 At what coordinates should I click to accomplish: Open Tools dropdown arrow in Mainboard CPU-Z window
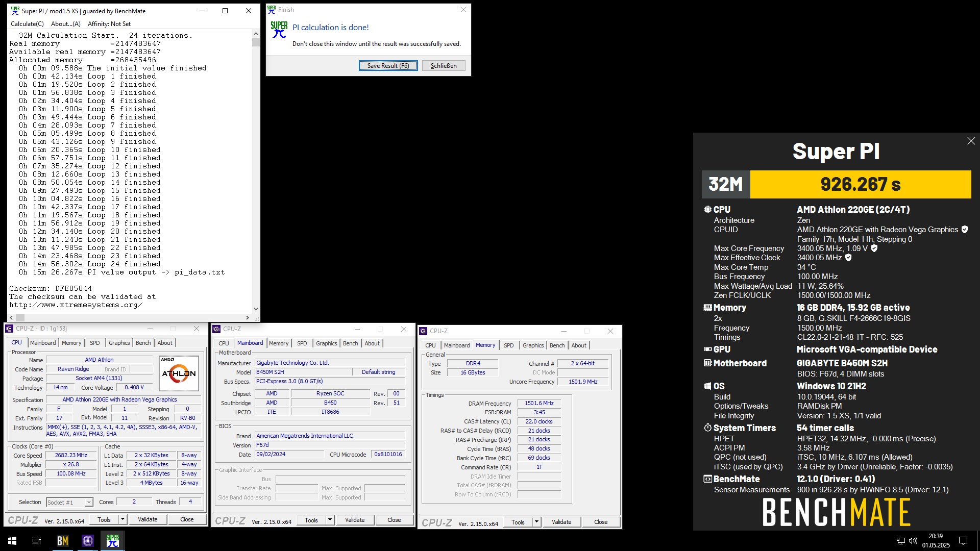330,520
